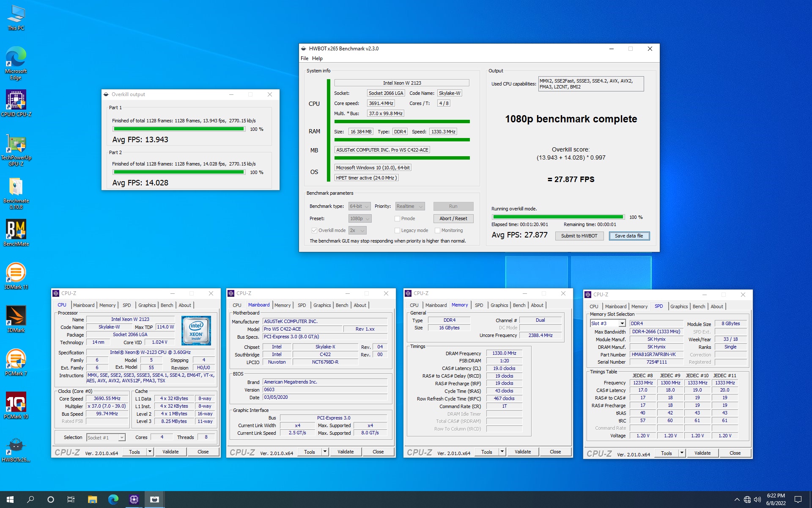Viewport: 812px width, 508px height.
Task: Expand Tools arrow in Mainboard window
Action: point(325,452)
